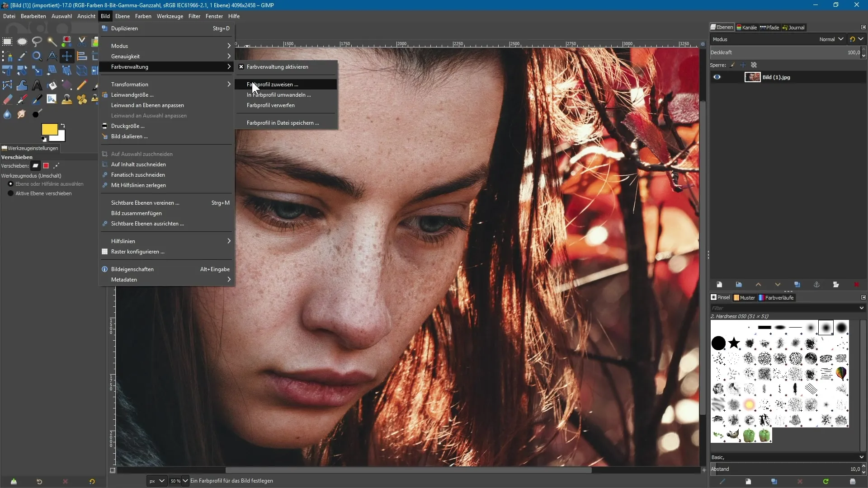Select the Fuzzy Select magic wand tool
The width and height of the screenshot is (868, 488).
(x=52, y=42)
